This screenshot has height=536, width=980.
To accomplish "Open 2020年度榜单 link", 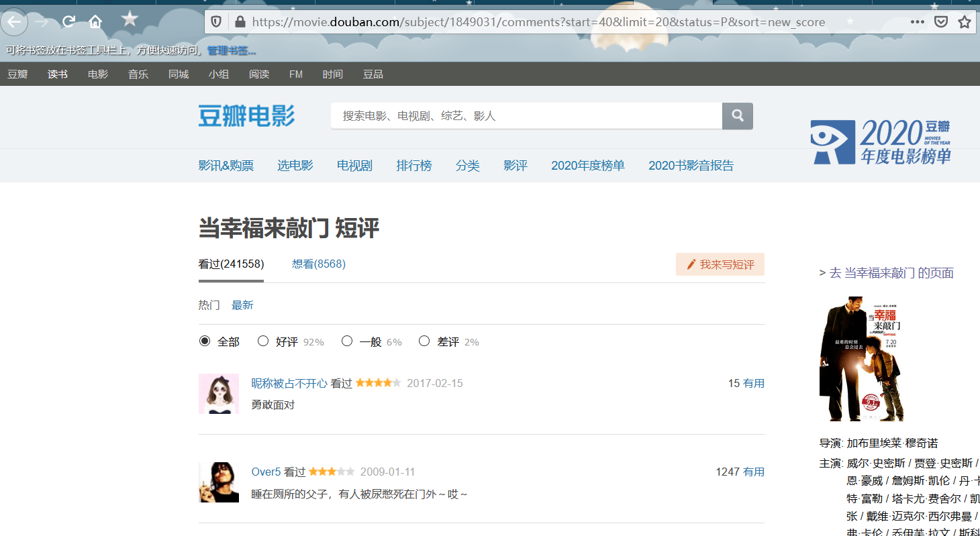I will [x=588, y=166].
